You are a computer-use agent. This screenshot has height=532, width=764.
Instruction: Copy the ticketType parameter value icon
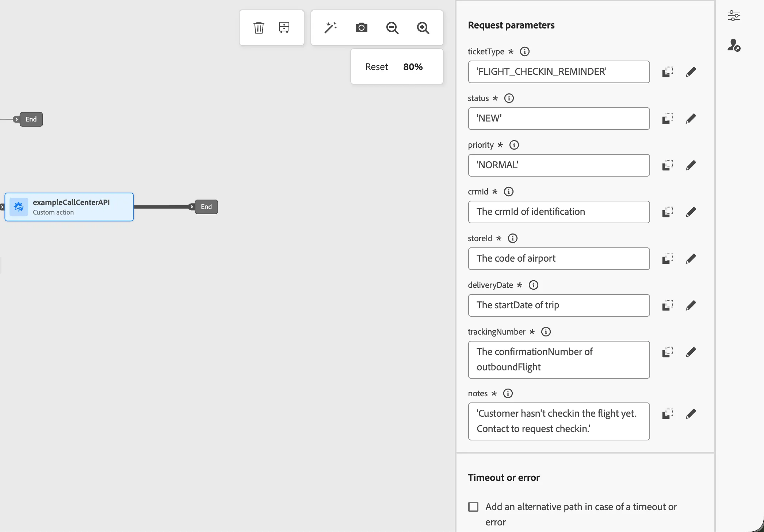pos(668,72)
